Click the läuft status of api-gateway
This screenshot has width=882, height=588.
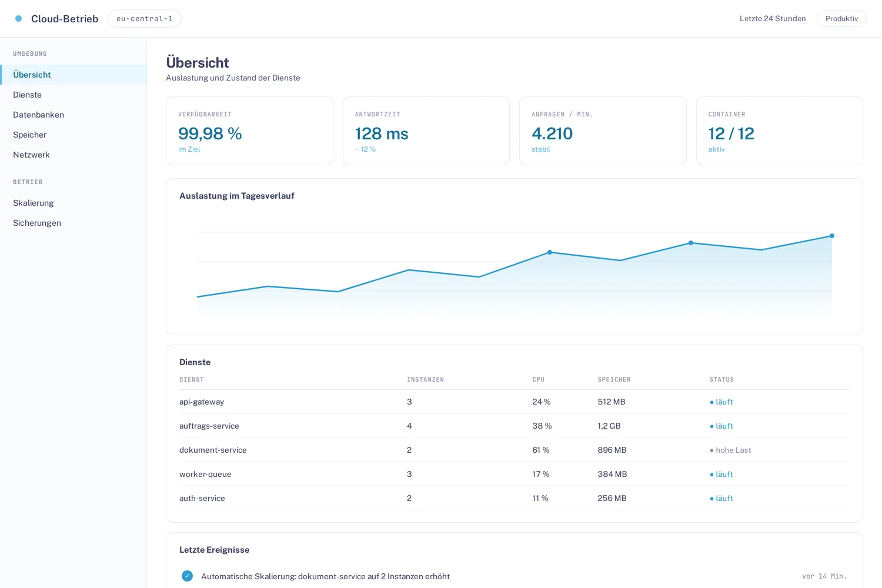click(x=721, y=402)
